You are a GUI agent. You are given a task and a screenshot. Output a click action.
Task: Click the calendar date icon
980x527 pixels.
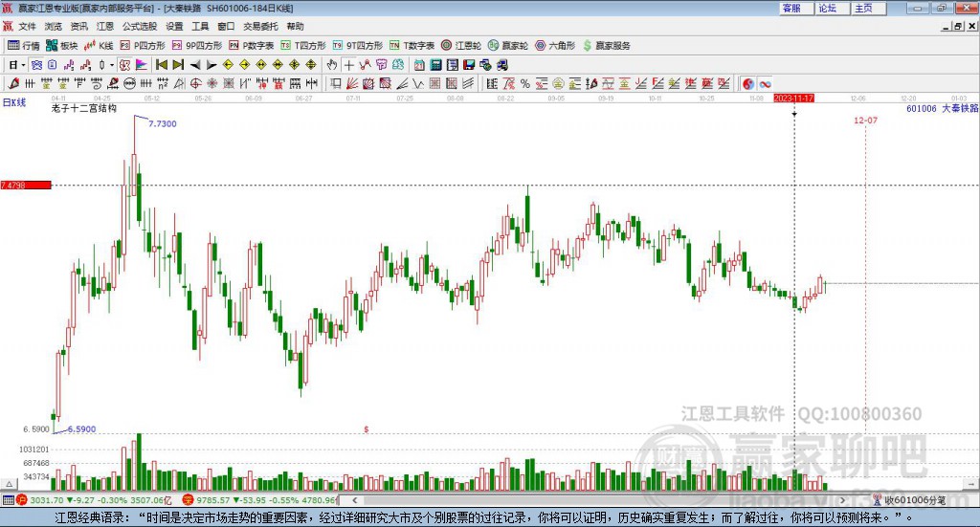click(419, 65)
